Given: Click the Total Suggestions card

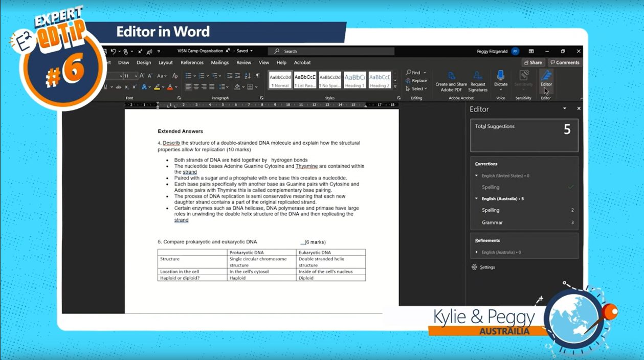Looking at the screenshot, I should click(524, 136).
